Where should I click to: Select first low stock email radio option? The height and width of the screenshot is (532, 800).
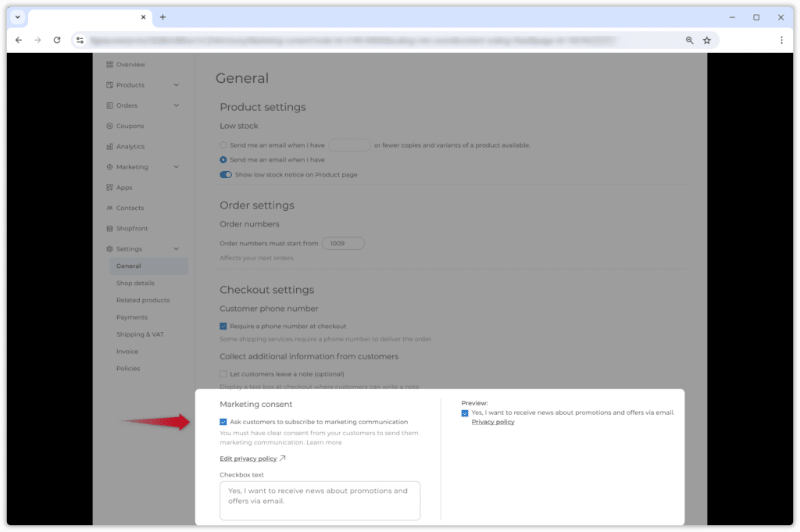pos(223,145)
